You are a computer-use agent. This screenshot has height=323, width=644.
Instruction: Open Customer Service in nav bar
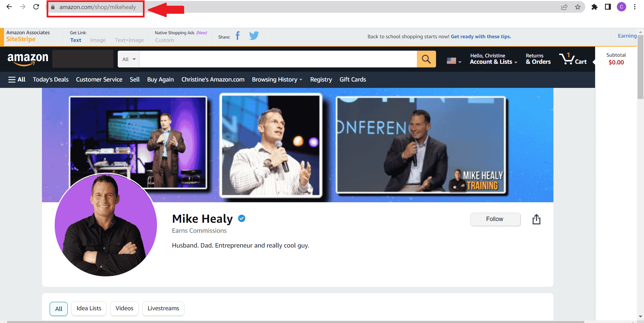(99, 79)
